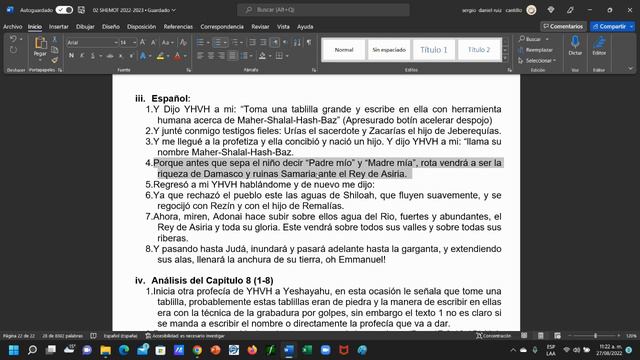Open the numbering list dropdown
Viewport: 640px width, 360px height.
[x=225, y=42]
